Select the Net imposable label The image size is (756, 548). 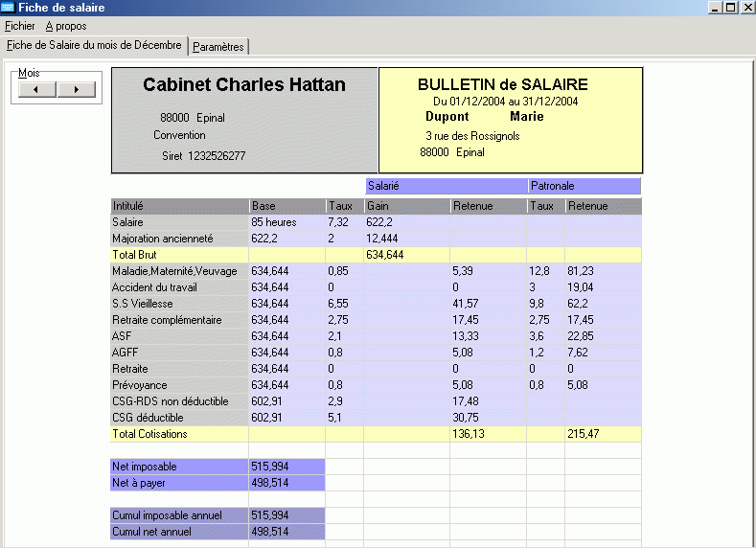(x=179, y=467)
